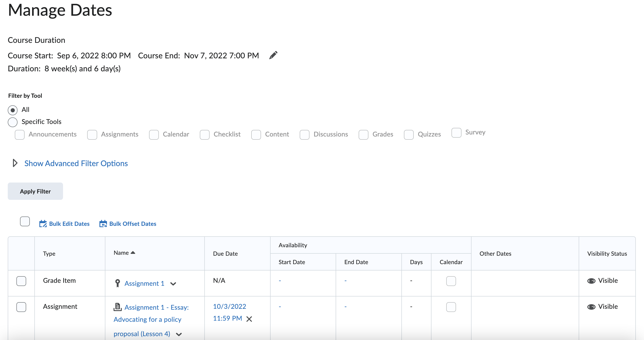644x340 pixels.
Task: Check the Calendar checkbox in the Grade Item row
Action: point(451,281)
